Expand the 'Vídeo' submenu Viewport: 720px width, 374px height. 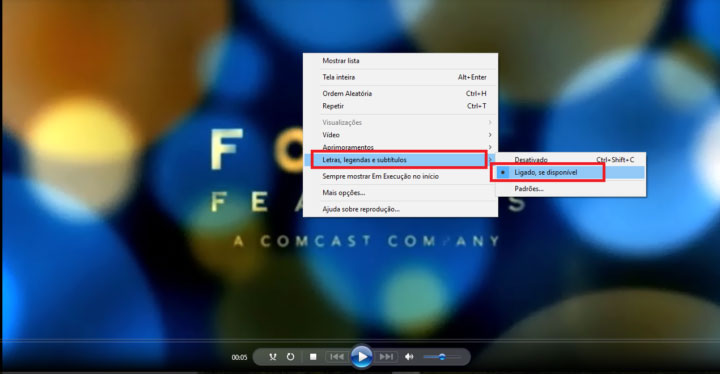click(x=400, y=135)
